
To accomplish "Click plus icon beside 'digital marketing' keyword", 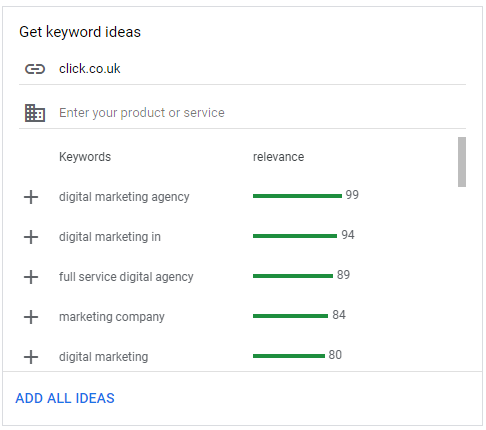I will pyautogui.click(x=31, y=357).
